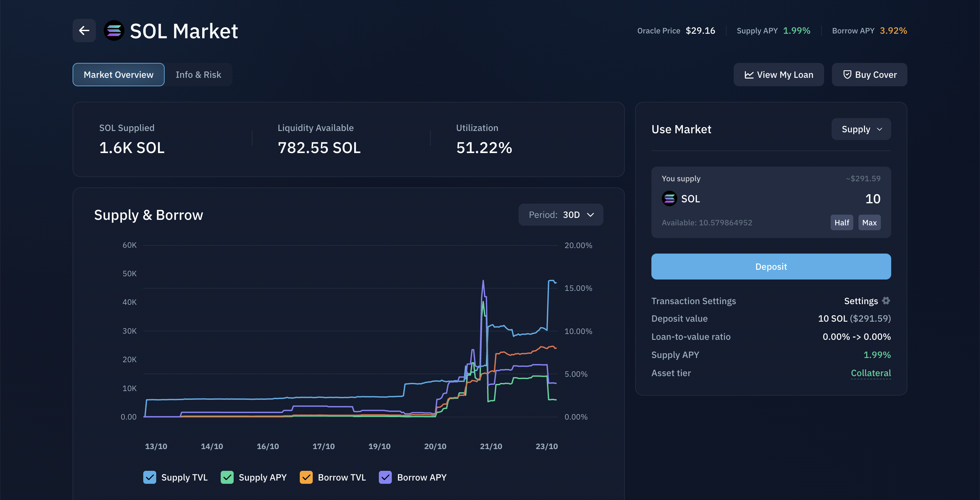980x500 pixels.
Task: Disable the Borrow TVL checkbox
Action: pos(306,477)
